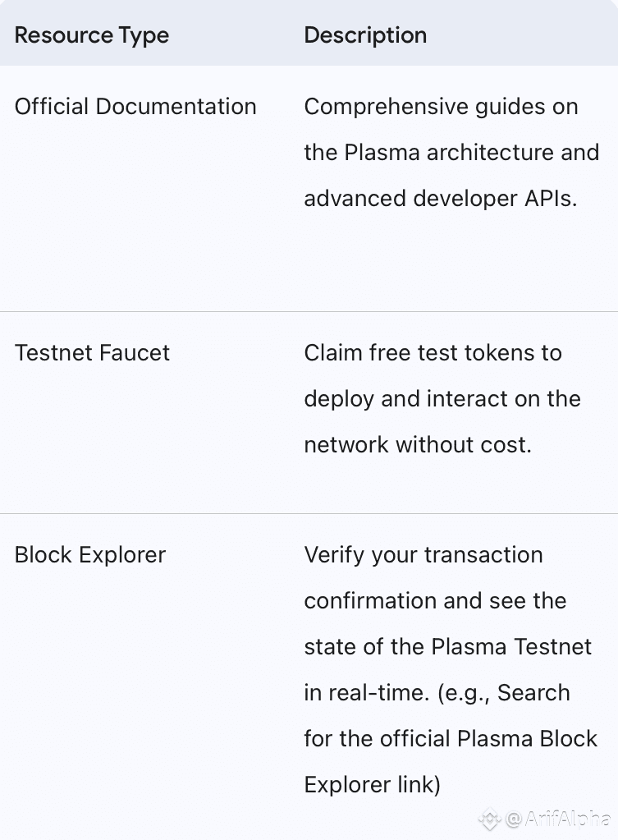
Task: Click the @ArifAlpha watermark handle
Action: pos(557,819)
